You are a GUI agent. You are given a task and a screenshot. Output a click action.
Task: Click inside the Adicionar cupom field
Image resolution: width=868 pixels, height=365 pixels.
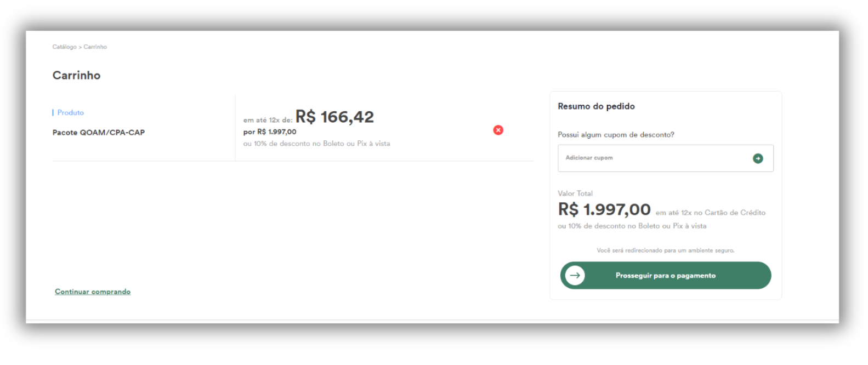pyautogui.click(x=665, y=158)
